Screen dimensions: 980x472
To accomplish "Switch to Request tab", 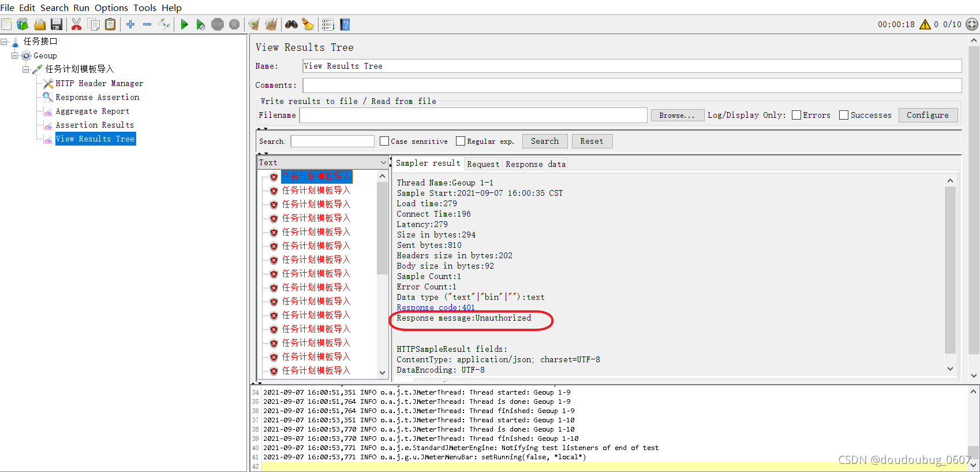I will click(x=483, y=164).
